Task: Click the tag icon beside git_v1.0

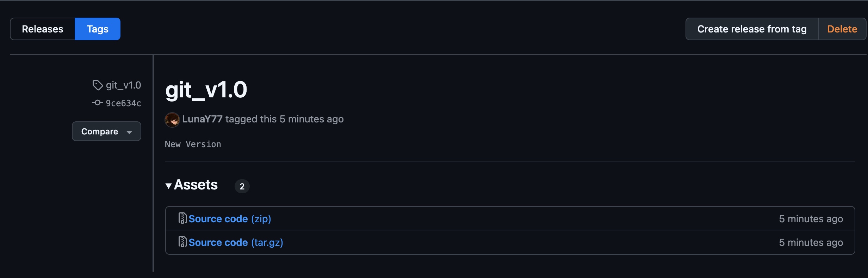Action: [x=98, y=85]
